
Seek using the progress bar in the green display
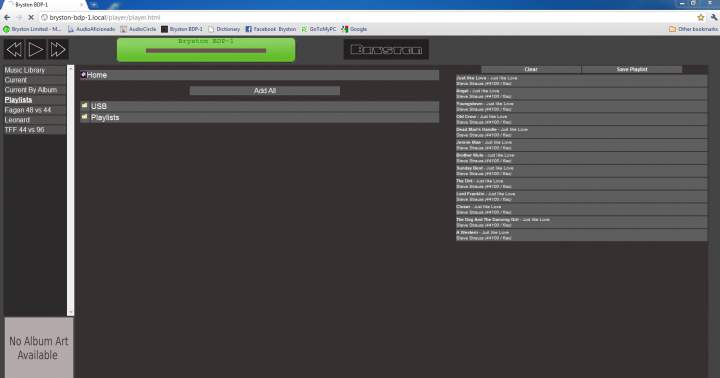pyautogui.click(x=206, y=51)
